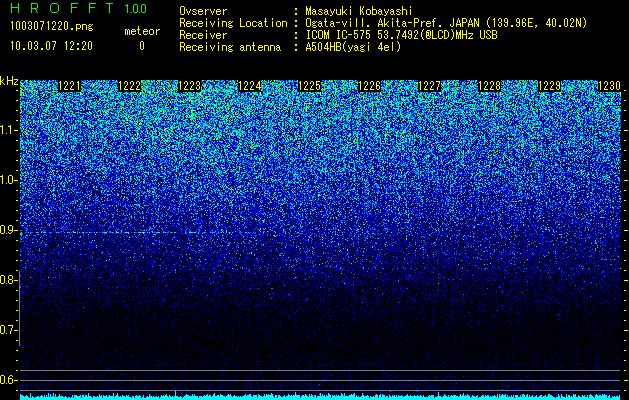Click time marker 1230
629x400 pixels.
tap(610, 86)
